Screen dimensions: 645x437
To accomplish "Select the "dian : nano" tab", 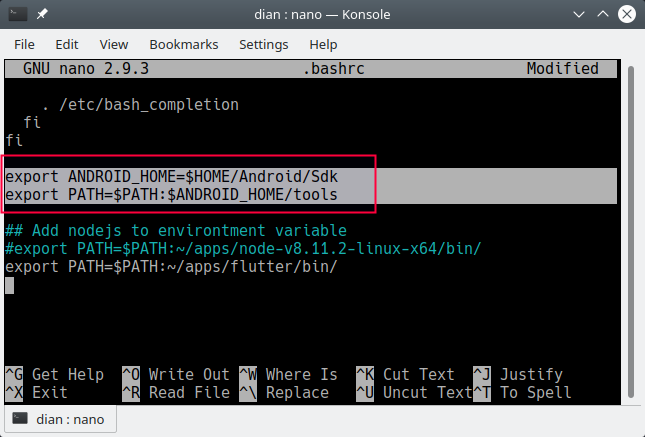I will [x=62, y=418].
